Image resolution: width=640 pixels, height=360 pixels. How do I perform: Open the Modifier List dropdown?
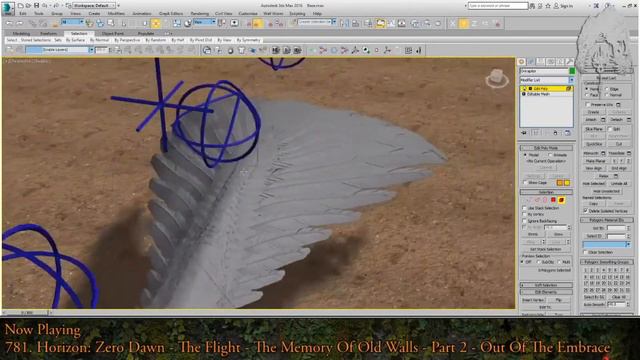pos(547,80)
